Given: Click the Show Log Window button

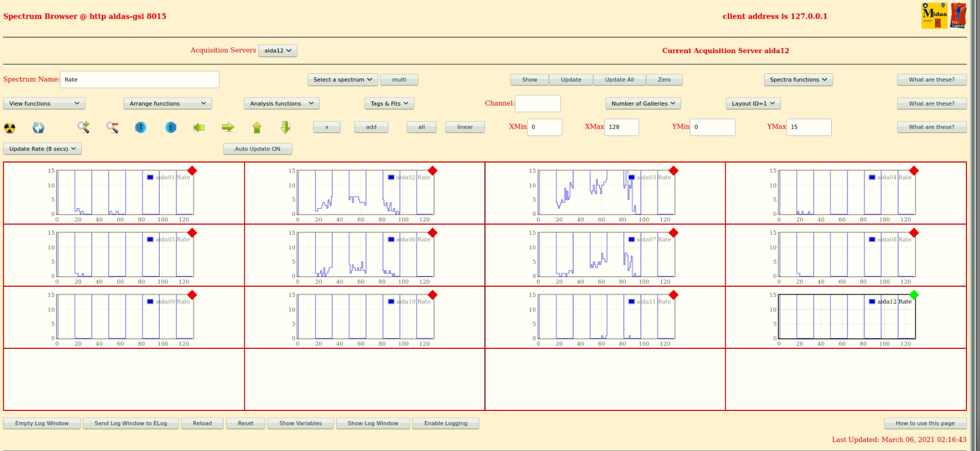Looking at the screenshot, I should [x=373, y=423].
